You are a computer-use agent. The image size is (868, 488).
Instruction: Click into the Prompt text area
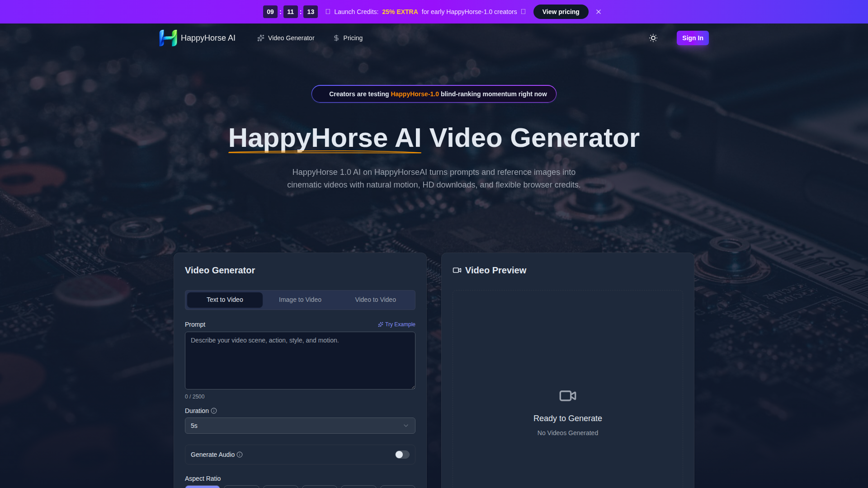pyautogui.click(x=300, y=361)
